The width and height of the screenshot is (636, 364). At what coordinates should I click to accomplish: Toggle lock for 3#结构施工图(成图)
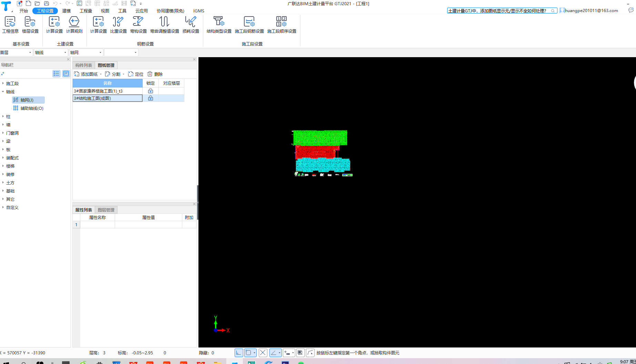pos(151,98)
